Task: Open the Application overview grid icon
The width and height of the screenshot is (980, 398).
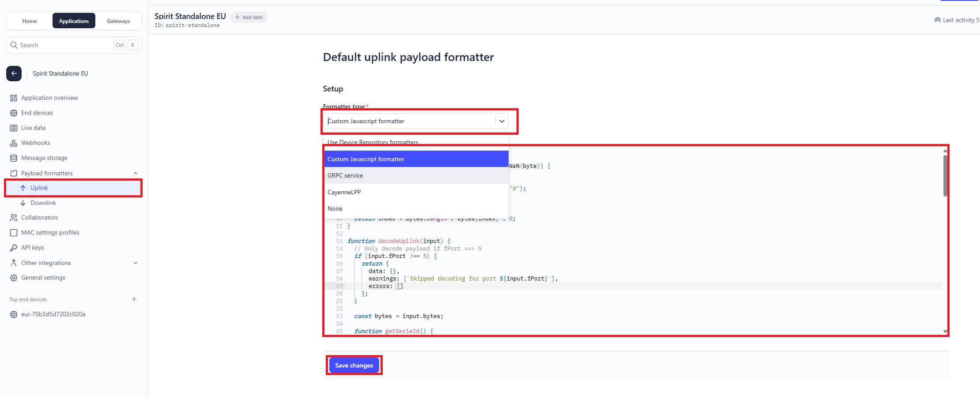Action: (13, 98)
